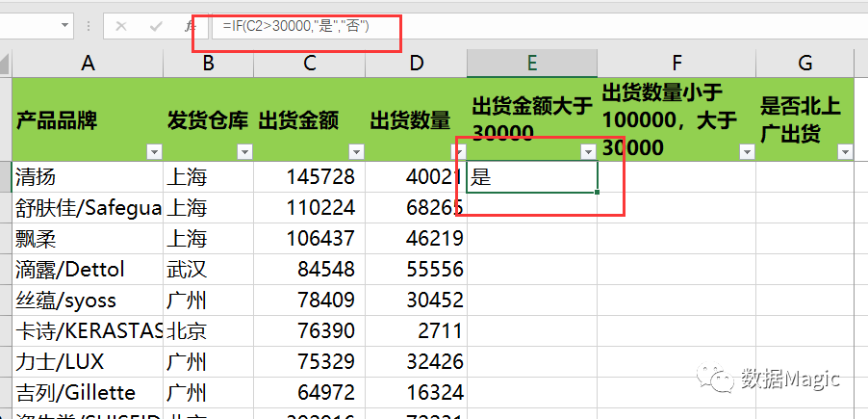Screen dimensions: 868x419
Task: Select cell containing 丝蕴/syoss
Action: (x=88, y=301)
